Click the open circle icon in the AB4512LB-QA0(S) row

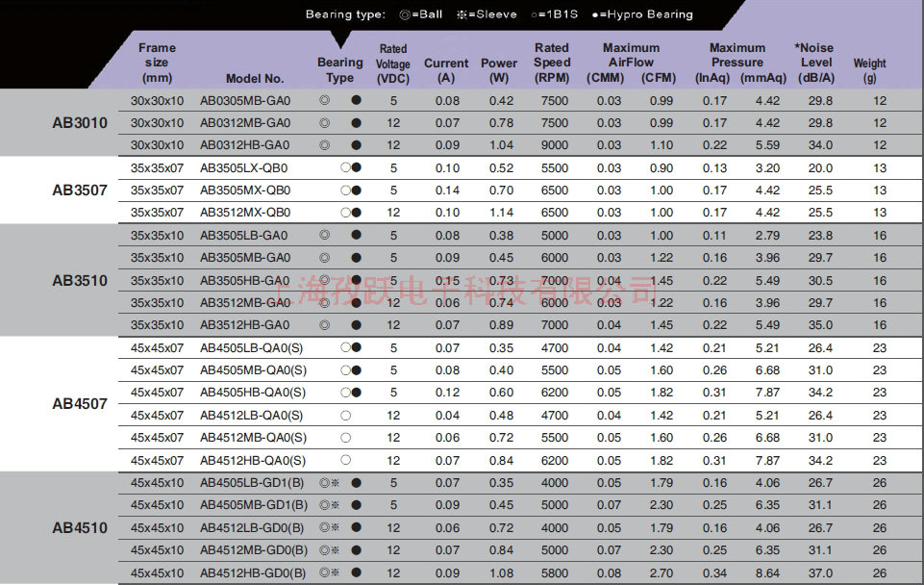[345, 415]
